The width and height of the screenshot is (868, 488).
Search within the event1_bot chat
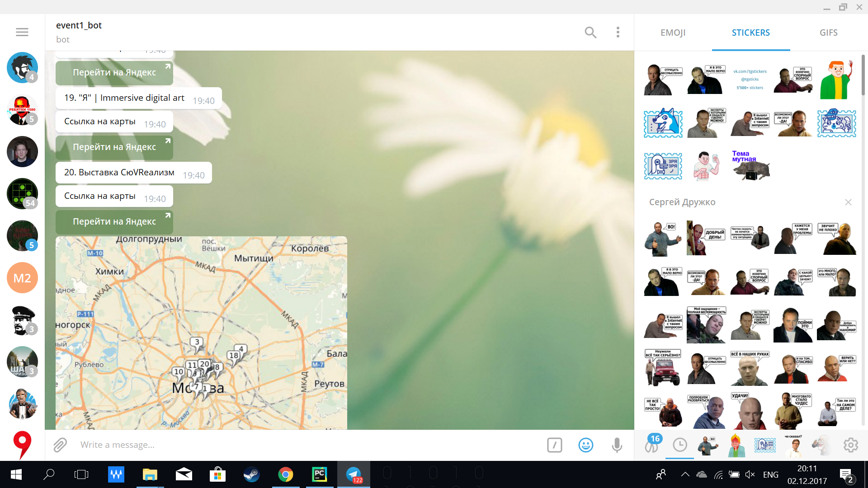tap(590, 32)
